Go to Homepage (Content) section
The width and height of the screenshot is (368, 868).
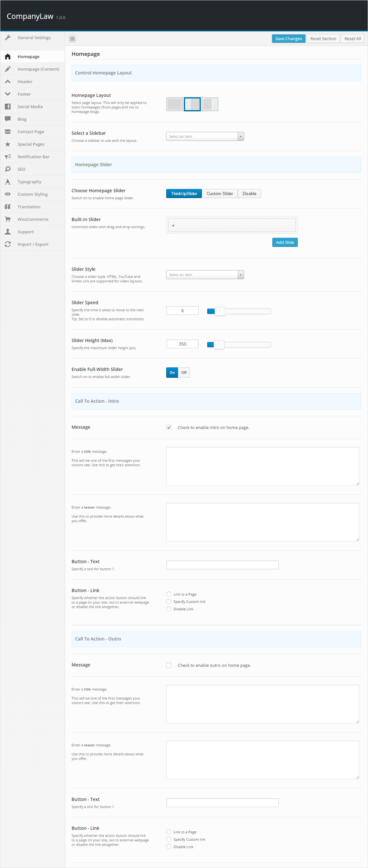point(38,69)
